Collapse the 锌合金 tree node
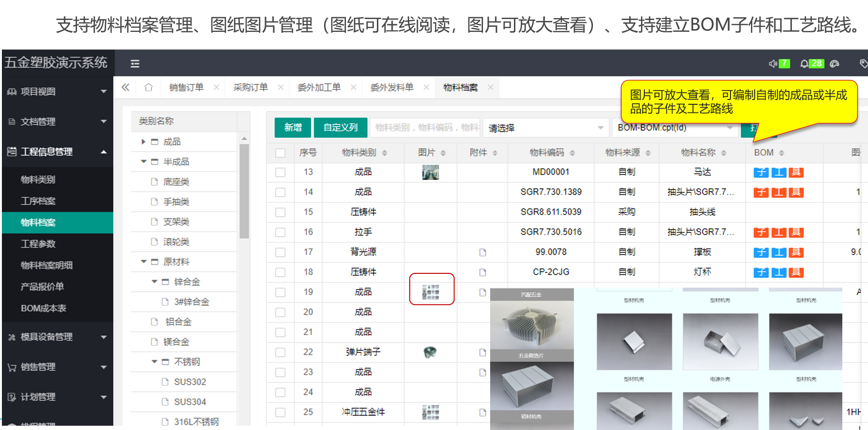The image size is (868, 430). click(154, 282)
